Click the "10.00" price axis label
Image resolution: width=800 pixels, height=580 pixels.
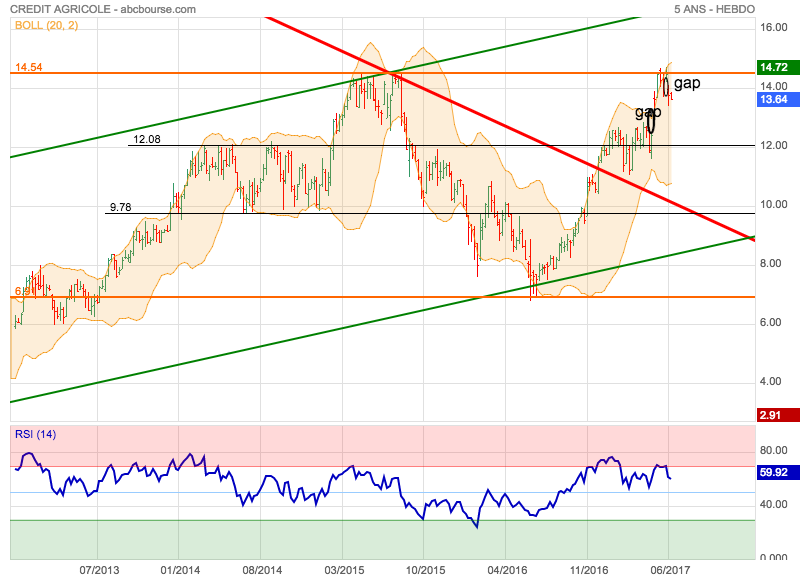773,205
